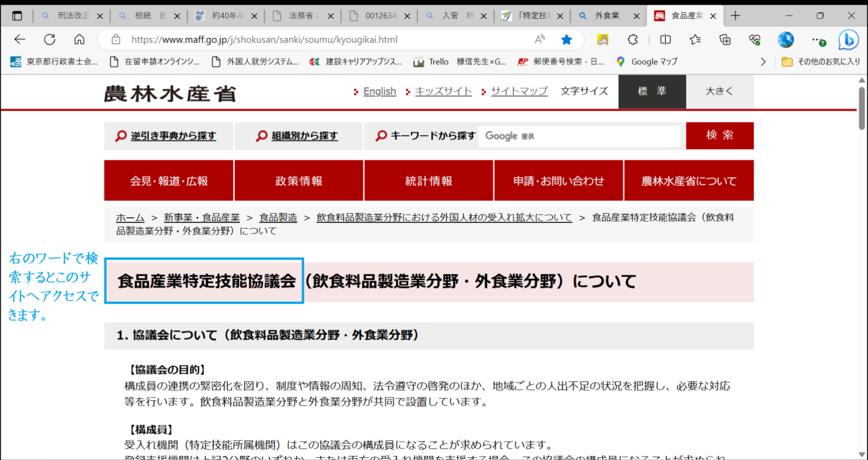Go to the browser home page
The height and width of the screenshot is (460, 868).
tap(79, 39)
